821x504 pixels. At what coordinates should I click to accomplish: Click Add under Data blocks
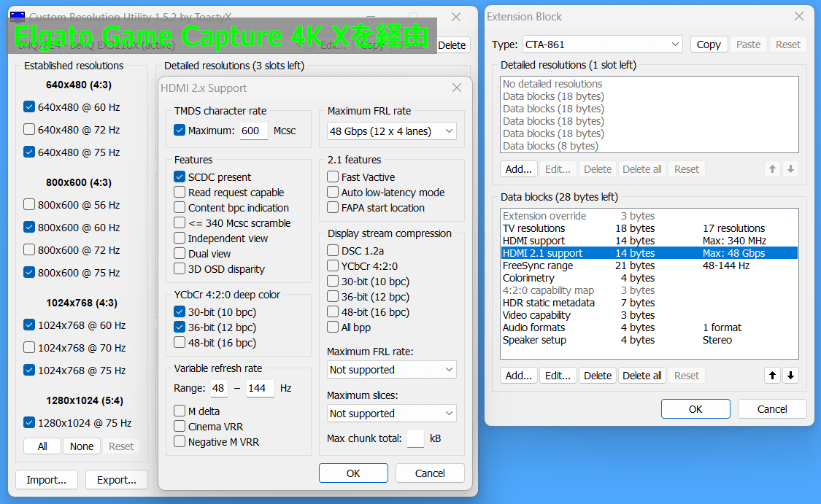518,375
